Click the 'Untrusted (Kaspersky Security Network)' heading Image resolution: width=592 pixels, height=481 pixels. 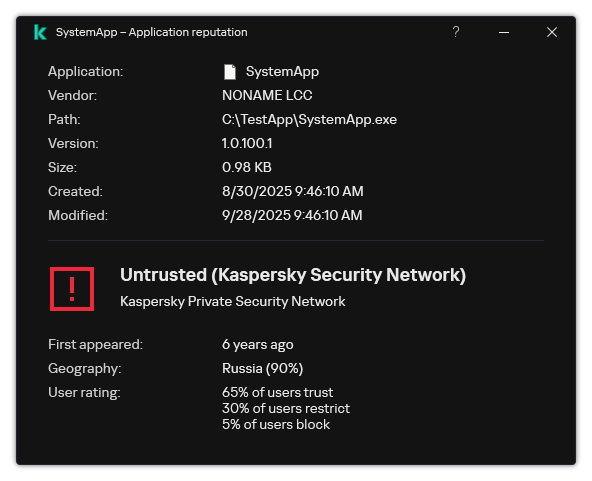click(293, 275)
